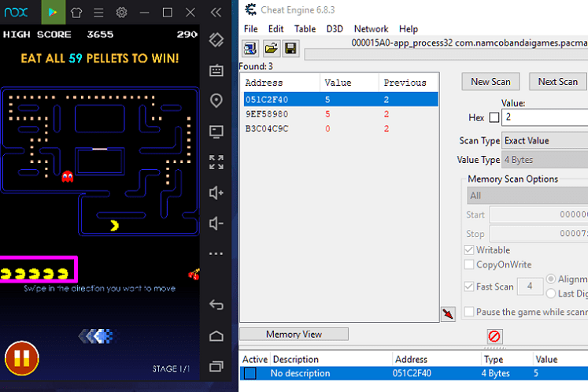Click the Nox back arrow button
Screen dimensions: 588x392
pos(216,305)
